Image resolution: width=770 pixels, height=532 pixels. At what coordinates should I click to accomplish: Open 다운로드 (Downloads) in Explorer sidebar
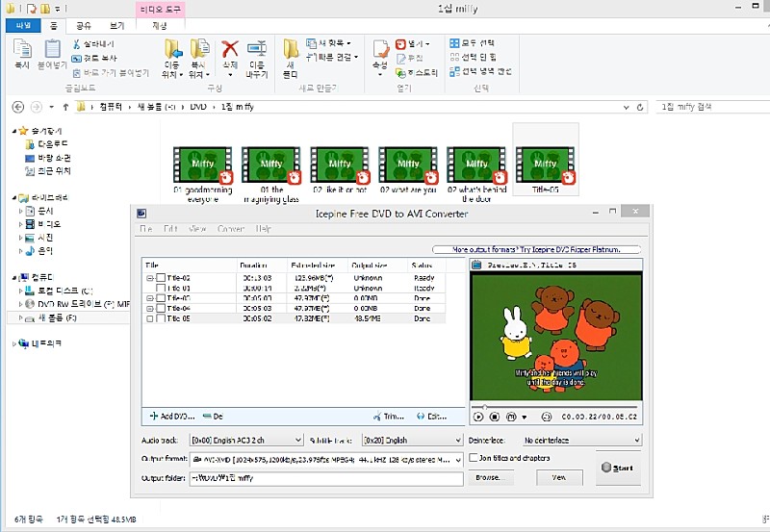coord(46,143)
